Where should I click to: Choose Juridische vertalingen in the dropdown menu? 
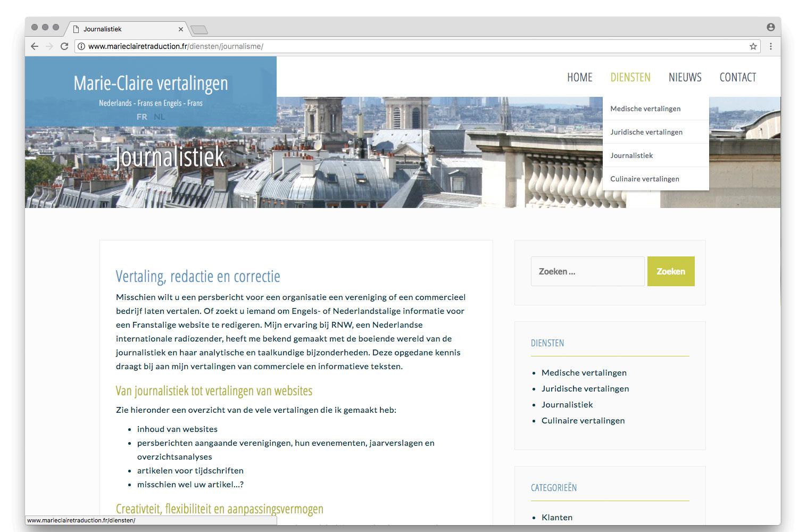pos(656,132)
